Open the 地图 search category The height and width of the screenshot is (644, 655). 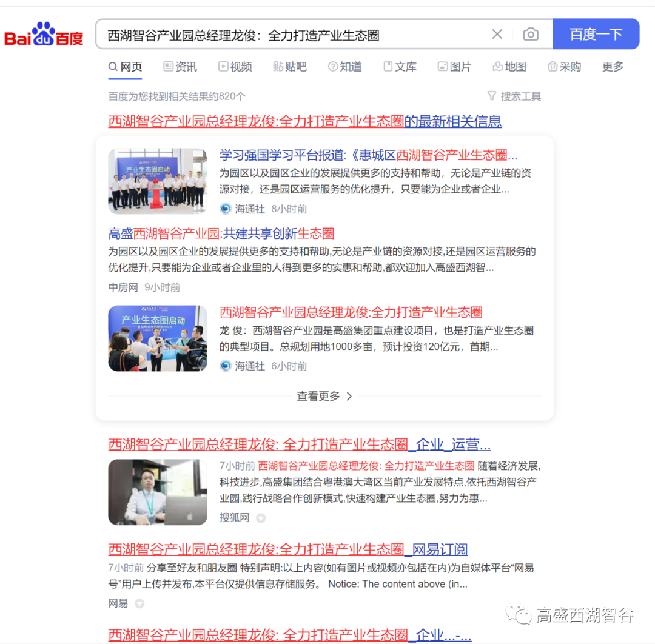[509, 67]
